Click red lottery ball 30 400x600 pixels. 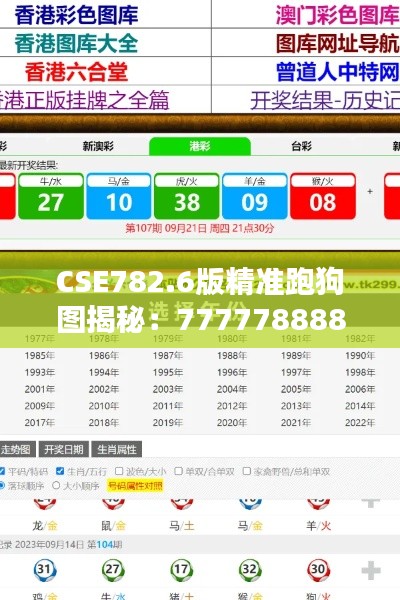click(x=318, y=570)
